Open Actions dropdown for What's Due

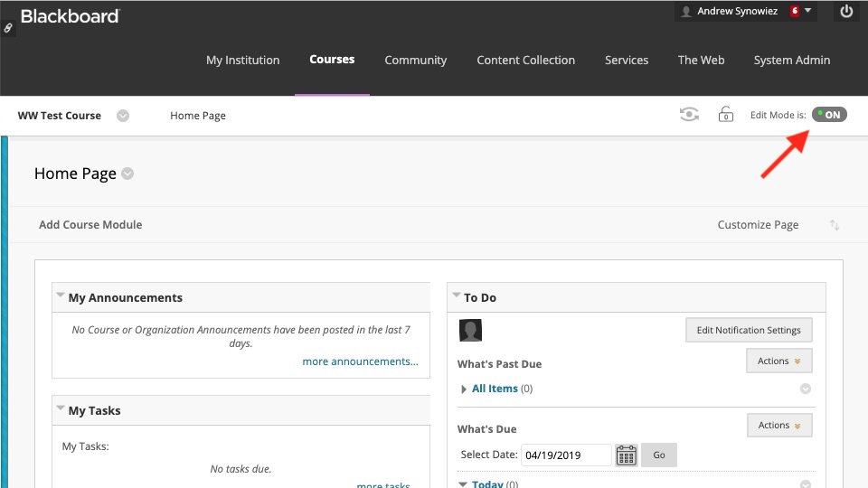click(x=779, y=425)
